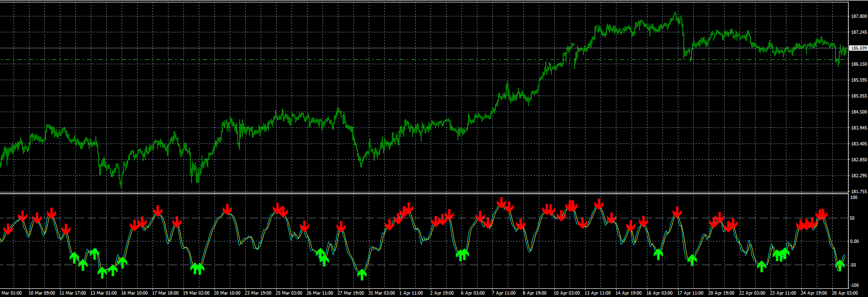This screenshot has height=297, width=868.
Task: Click the 28 Apr 03:00 time label
Action: point(845,293)
